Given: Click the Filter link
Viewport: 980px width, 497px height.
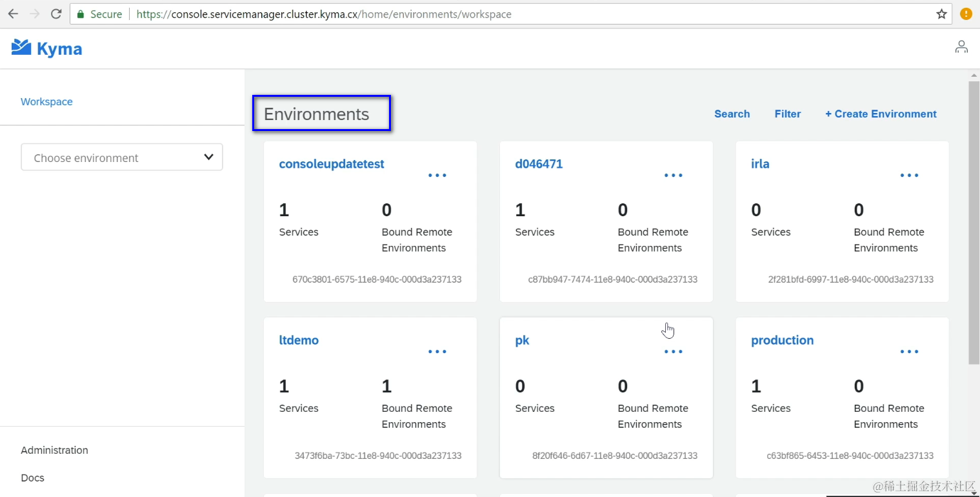Looking at the screenshot, I should 788,114.
